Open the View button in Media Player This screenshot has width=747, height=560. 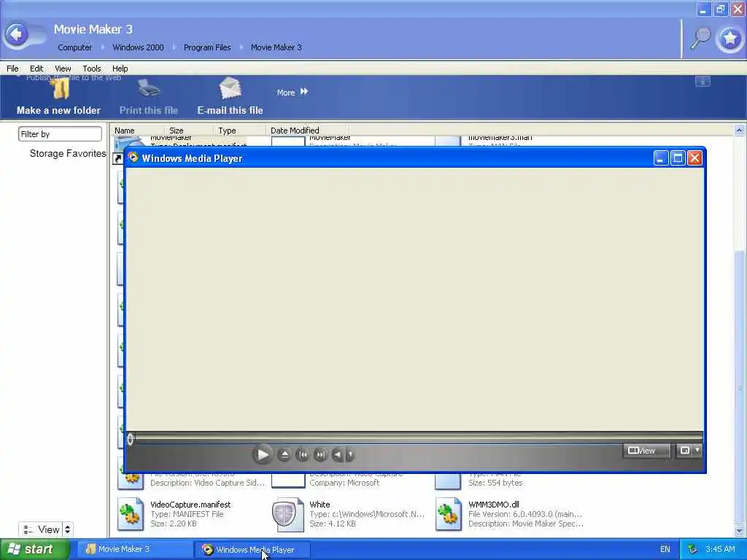tap(646, 451)
